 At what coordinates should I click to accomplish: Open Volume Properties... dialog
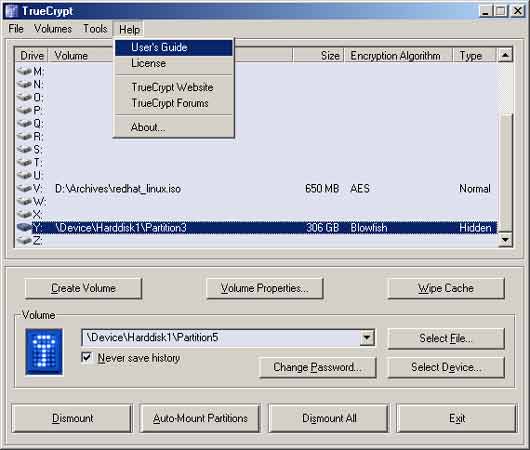[265, 288]
